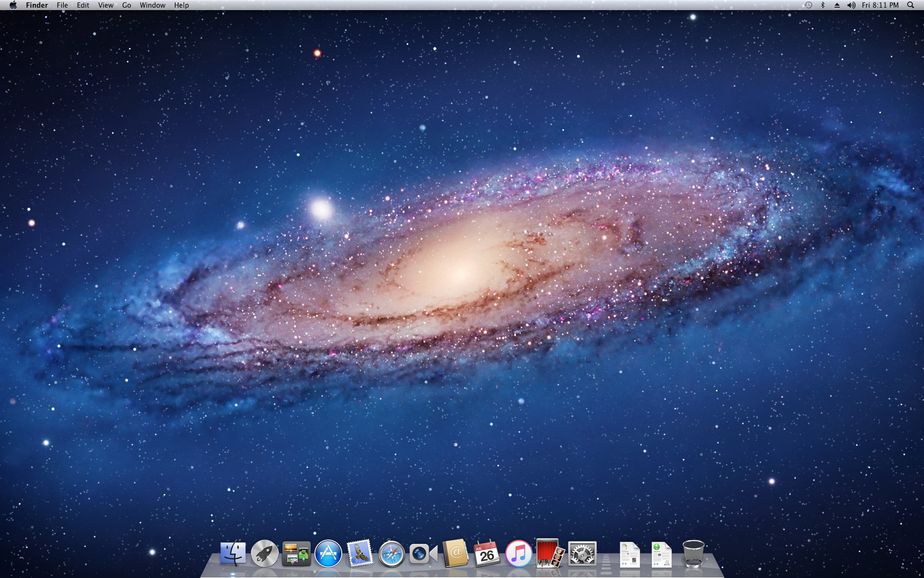Open the Window menu
924x578 pixels.
click(x=152, y=5)
